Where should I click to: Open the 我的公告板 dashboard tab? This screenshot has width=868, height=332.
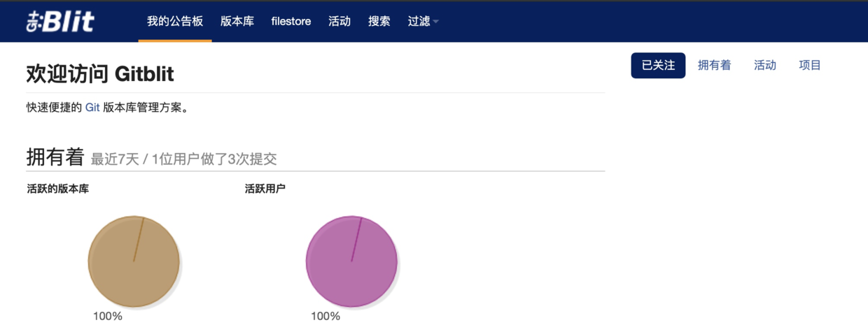pos(174,21)
